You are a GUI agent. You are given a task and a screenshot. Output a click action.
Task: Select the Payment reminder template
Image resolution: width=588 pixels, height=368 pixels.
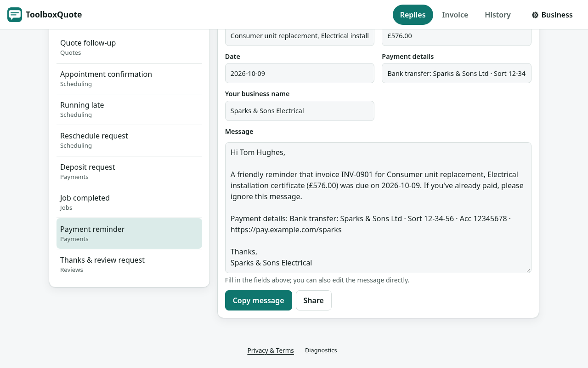point(129,234)
